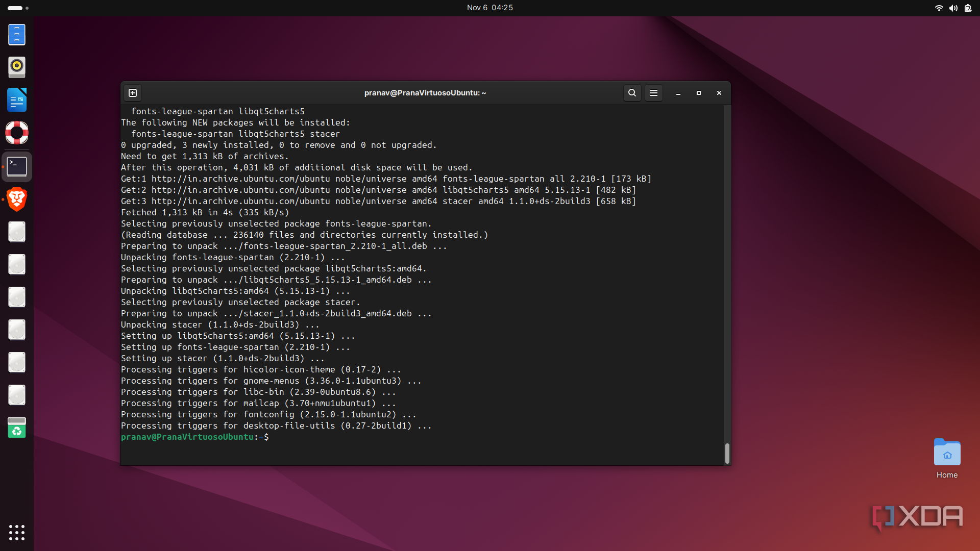Click 'Processing triggers for fontconfig' line
Screen dimensions: 980x551
269,414
